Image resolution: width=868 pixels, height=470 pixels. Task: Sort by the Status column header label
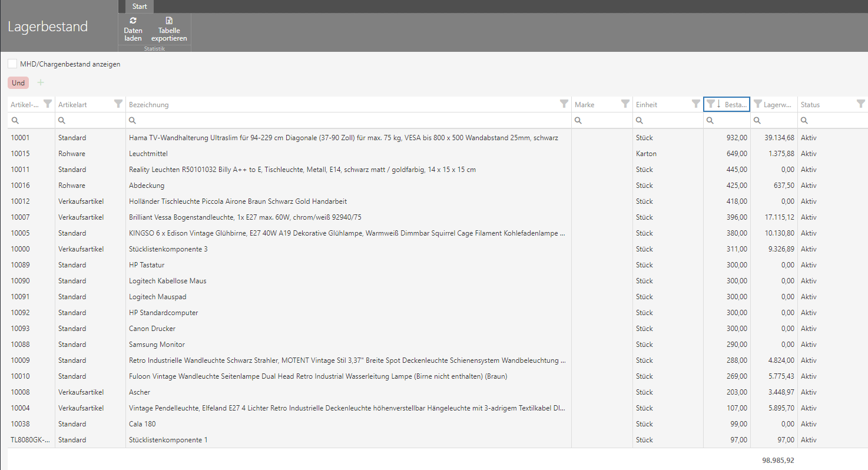810,105
